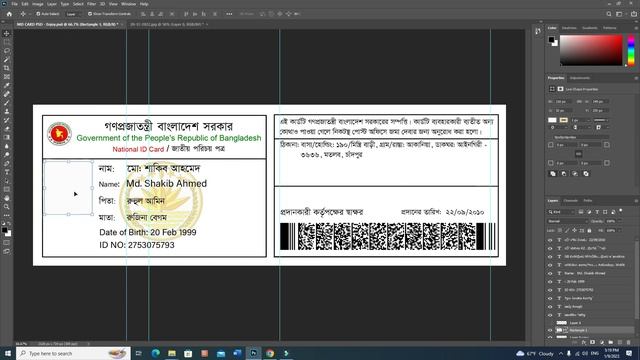Click the rainbow hue slider
This screenshot has width=640, height=360.
point(631,50)
